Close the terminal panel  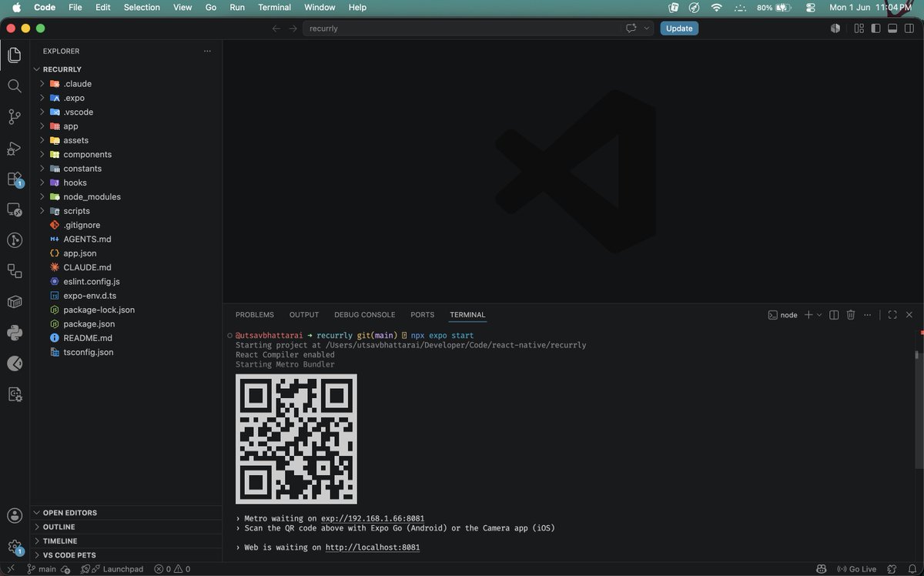tap(909, 315)
